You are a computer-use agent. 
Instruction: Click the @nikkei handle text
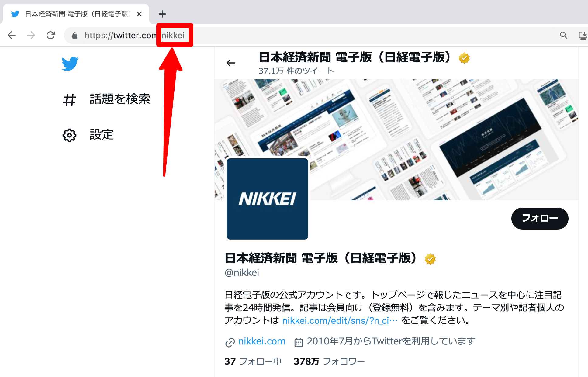pos(242,272)
